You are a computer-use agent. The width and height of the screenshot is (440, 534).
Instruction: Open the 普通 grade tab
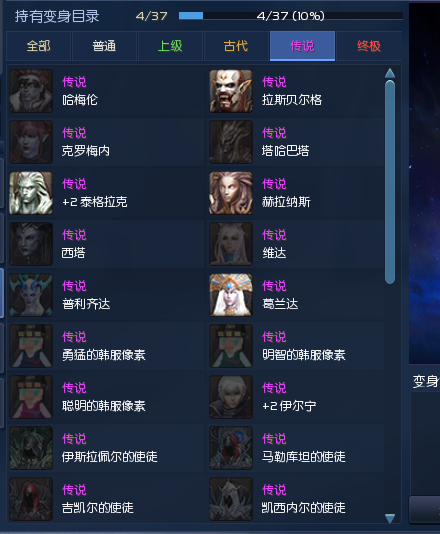pyautogui.click(x=104, y=46)
